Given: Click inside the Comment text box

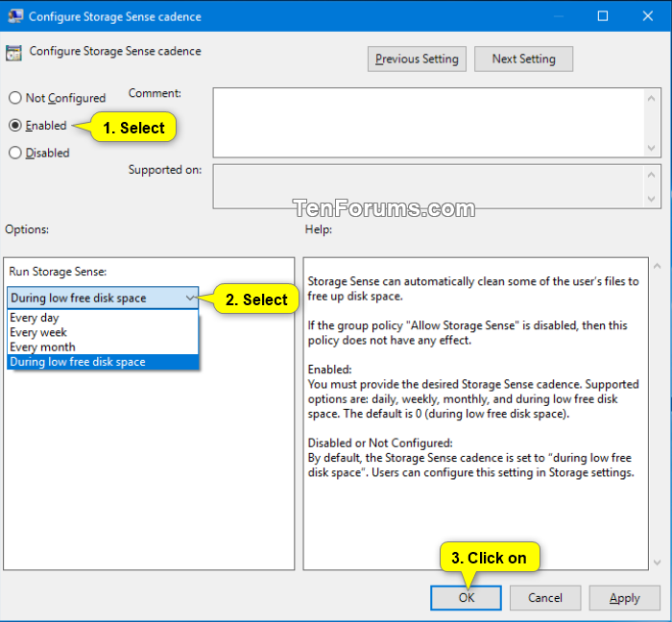Looking at the screenshot, I should coord(428,123).
